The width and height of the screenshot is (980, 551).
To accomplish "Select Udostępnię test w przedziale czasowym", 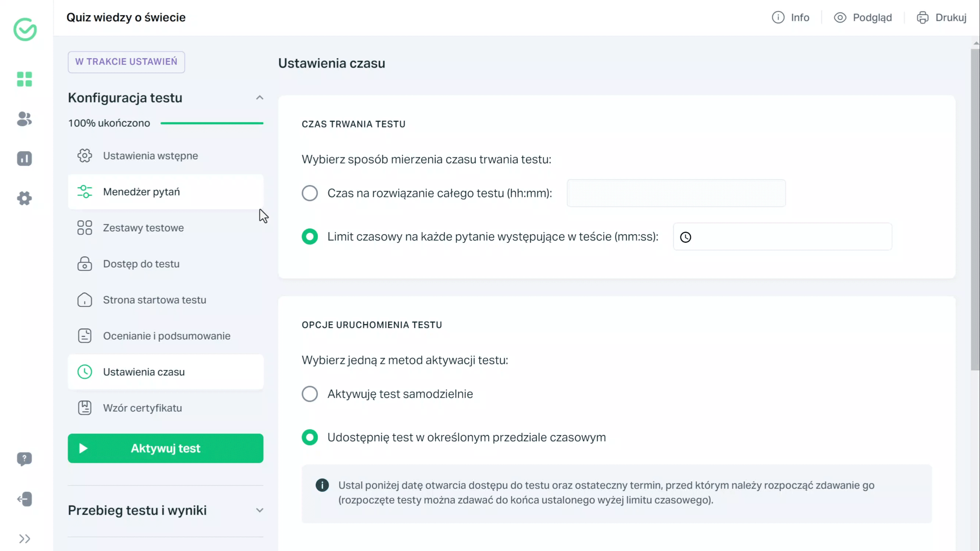I will [x=310, y=437].
